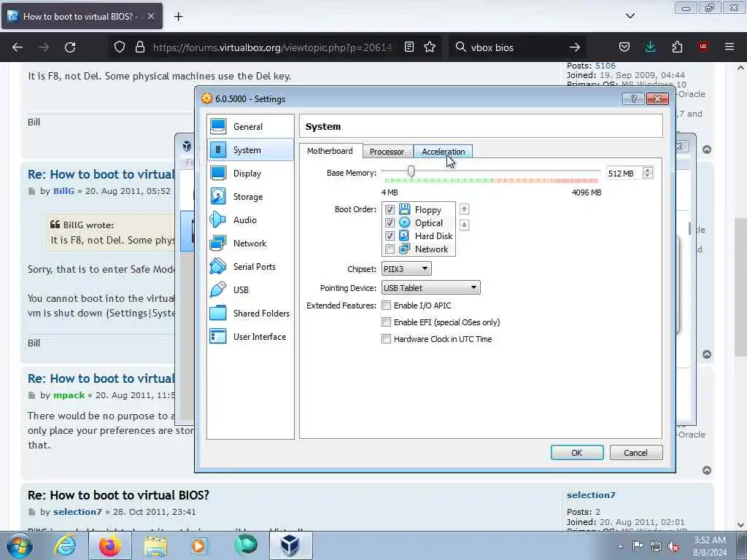
Task: Open General settings icon in sidebar
Action: (218, 126)
